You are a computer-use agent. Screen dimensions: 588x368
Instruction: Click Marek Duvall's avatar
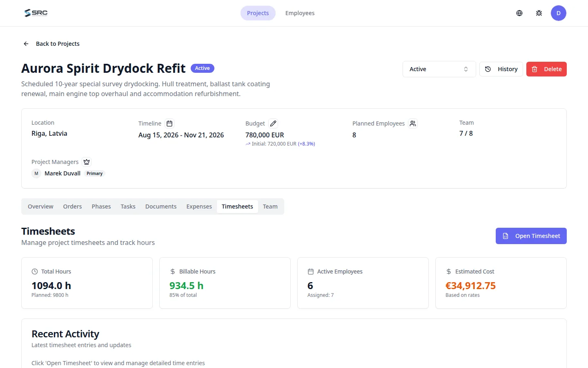(36, 173)
